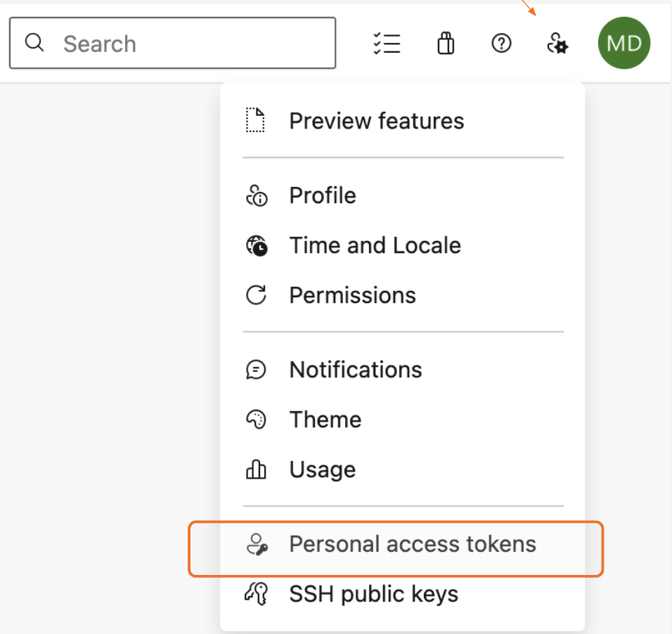Select the Theme option

pos(325,420)
